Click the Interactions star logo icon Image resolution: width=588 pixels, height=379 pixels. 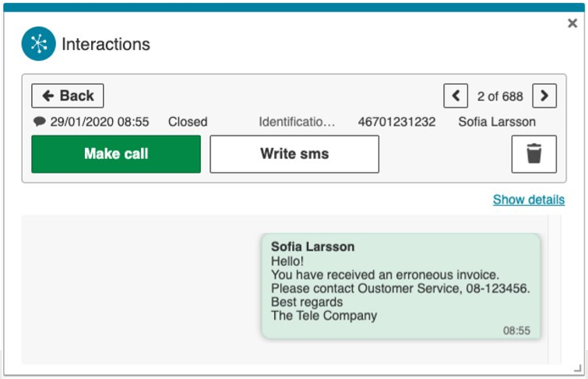point(39,44)
